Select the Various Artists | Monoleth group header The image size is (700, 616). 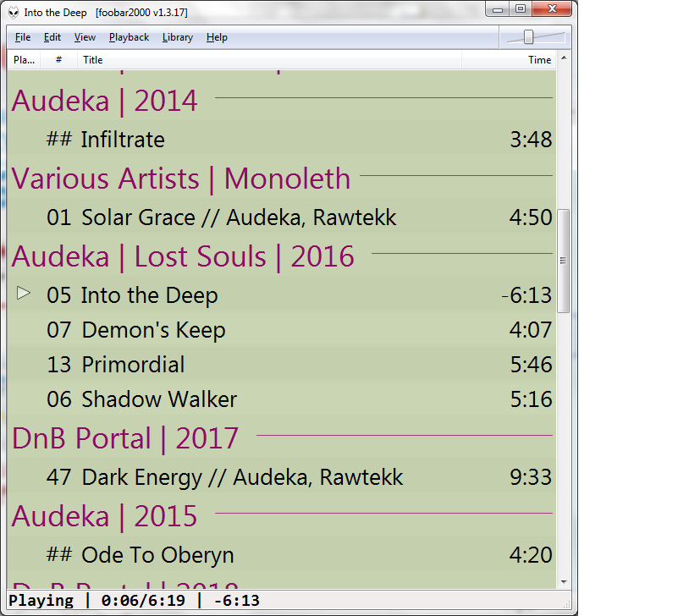click(282, 179)
